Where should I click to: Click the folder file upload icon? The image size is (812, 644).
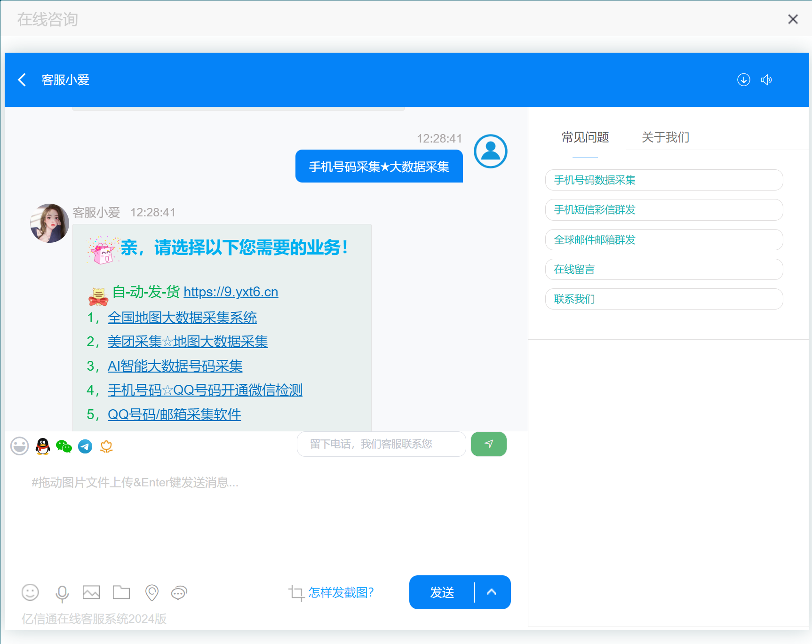pyautogui.click(x=121, y=592)
